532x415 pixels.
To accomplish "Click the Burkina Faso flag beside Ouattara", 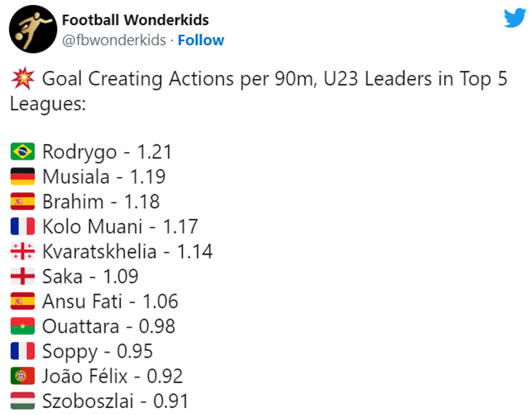I will click(x=23, y=326).
